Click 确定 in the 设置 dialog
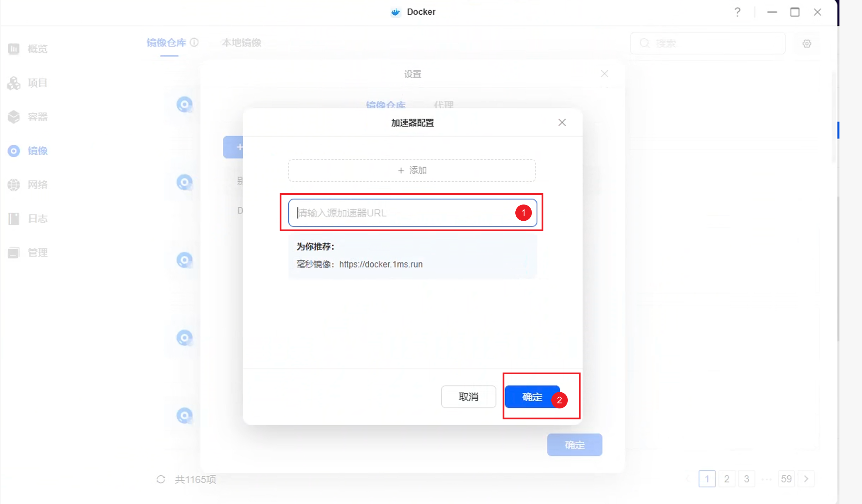This screenshot has width=862, height=504. click(575, 445)
